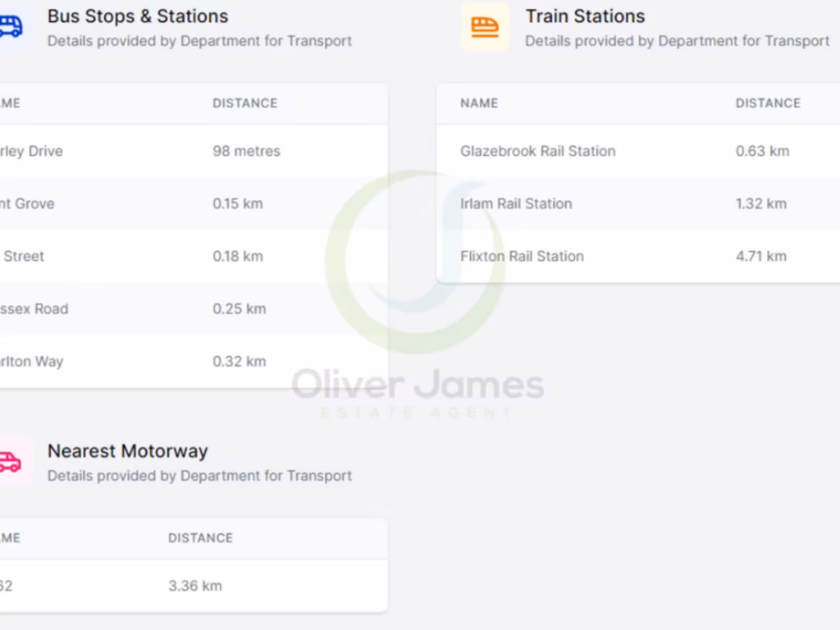Click DISTANCE column header in bus stops table
Viewport: 840px width, 630px height.
244,103
